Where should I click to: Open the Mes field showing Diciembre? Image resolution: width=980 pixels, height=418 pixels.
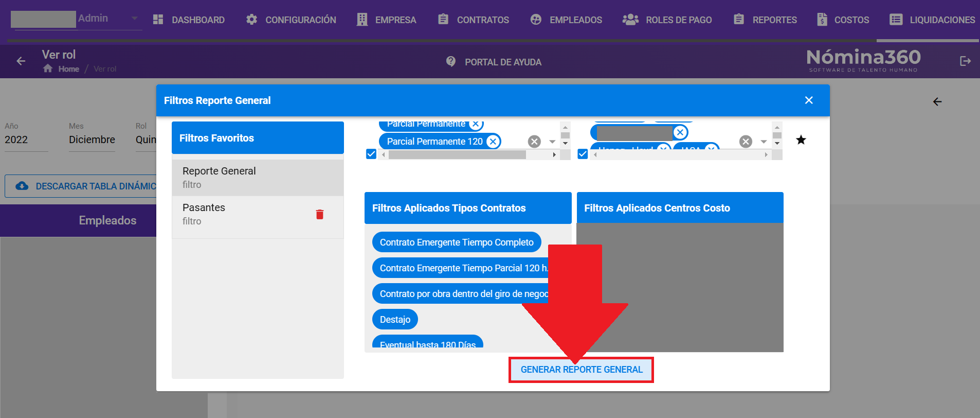[92, 140]
